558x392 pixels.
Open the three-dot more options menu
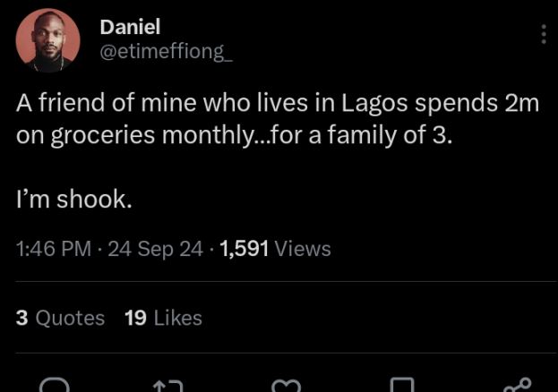[543, 35]
